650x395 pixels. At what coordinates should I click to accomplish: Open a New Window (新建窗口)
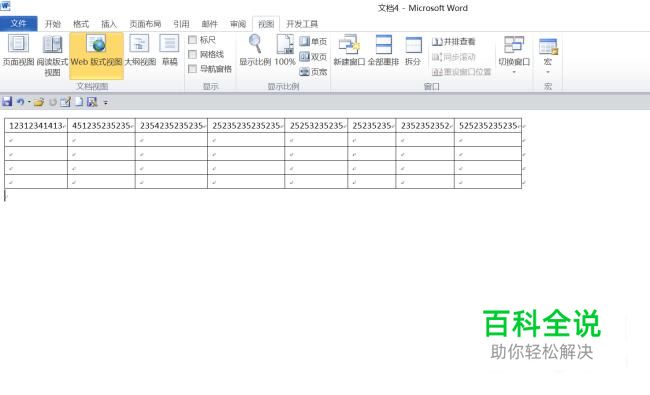[x=349, y=51]
